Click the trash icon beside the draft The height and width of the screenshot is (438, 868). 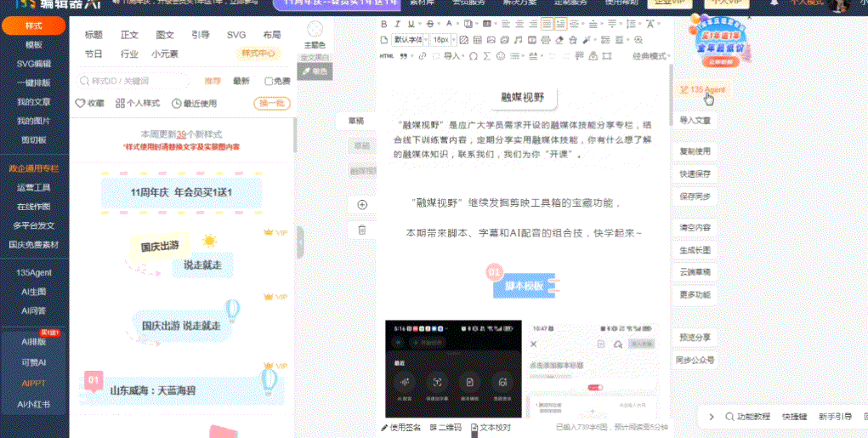362,230
